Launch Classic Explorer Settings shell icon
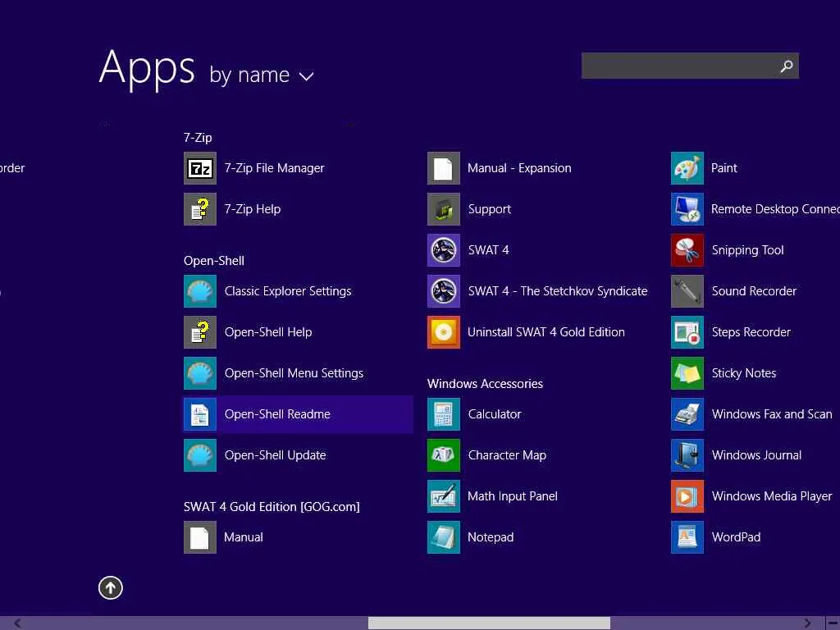Screen dimensions: 840x630 pyautogui.click(x=200, y=291)
